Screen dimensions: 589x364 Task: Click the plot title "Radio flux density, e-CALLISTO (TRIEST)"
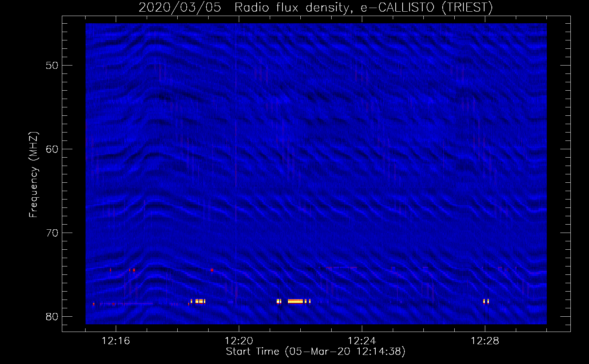pos(364,7)
